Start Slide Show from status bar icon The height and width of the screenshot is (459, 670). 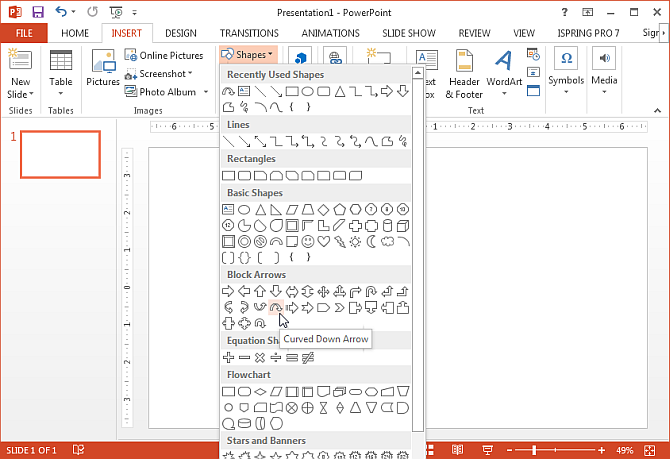pyautogui.click(x=487, y=450)
